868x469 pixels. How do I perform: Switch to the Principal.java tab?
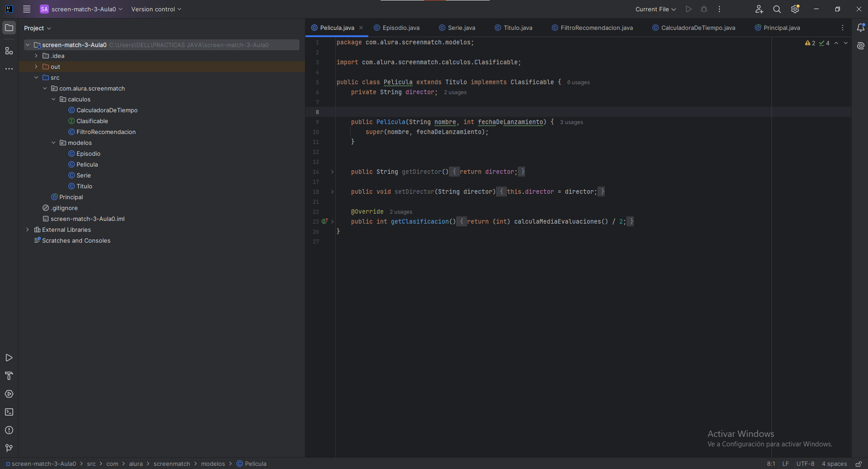777,28
